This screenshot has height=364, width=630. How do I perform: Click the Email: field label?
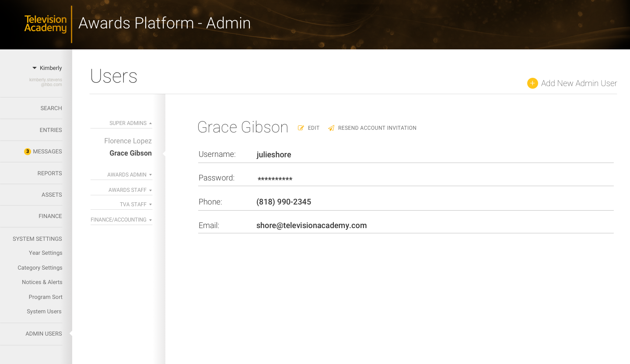click(x=209, y=225)
